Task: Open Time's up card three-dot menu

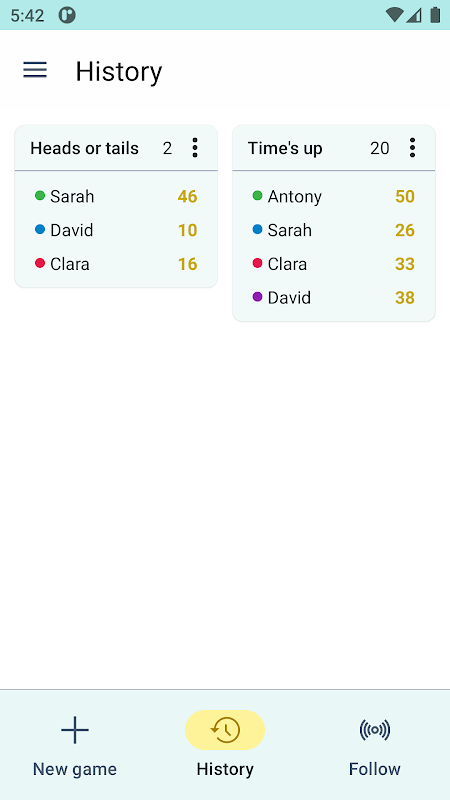Action: pyautogui.click(x=412, y=148)
